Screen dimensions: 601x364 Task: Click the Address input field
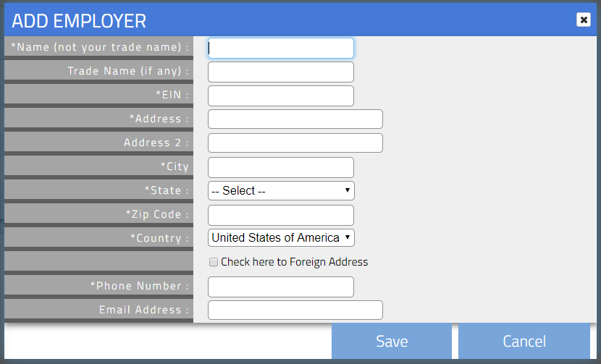(295, 119)
